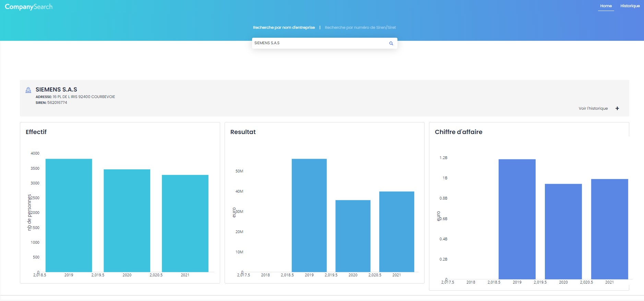Click the search magnifier icon
This screenshot has width=644, height=301.
click(x=391, y=43)
